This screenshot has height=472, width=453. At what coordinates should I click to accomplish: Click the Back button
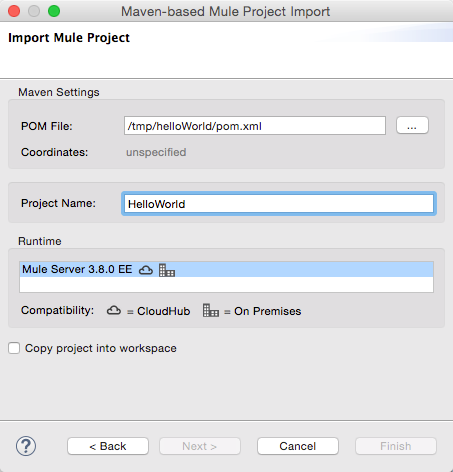click(108, 446)
